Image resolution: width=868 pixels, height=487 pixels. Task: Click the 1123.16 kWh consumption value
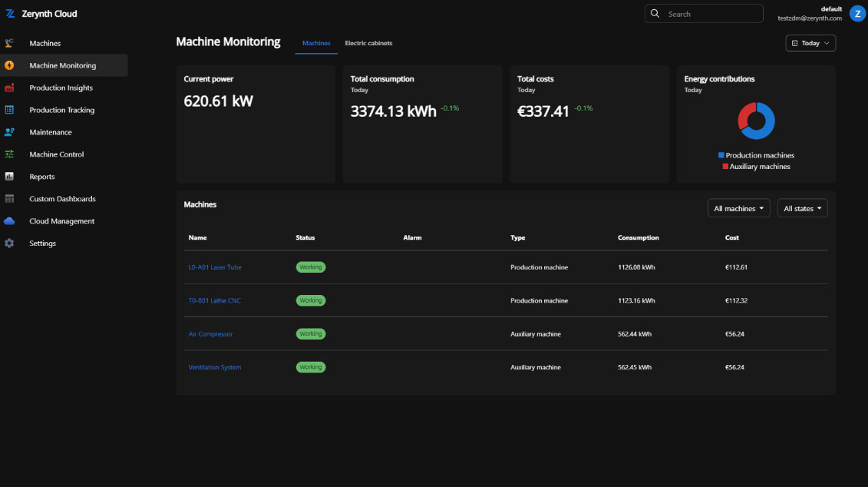636,300
